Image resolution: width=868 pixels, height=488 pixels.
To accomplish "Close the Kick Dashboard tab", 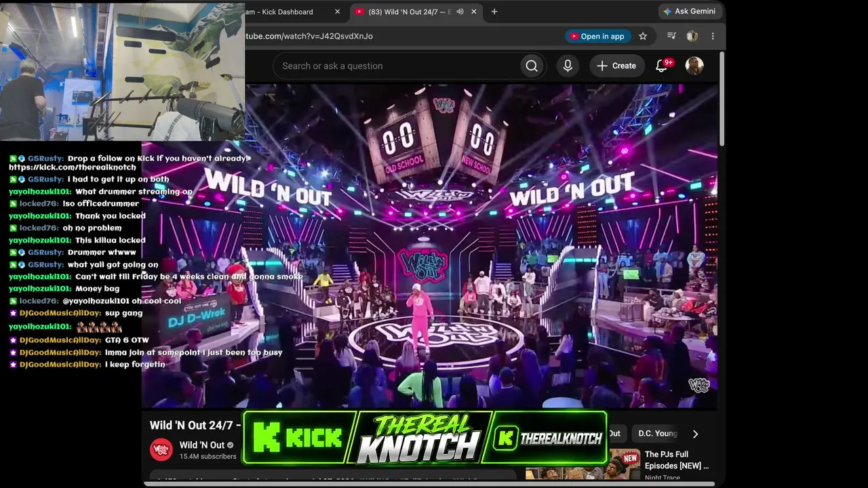I will click(338, 12).
